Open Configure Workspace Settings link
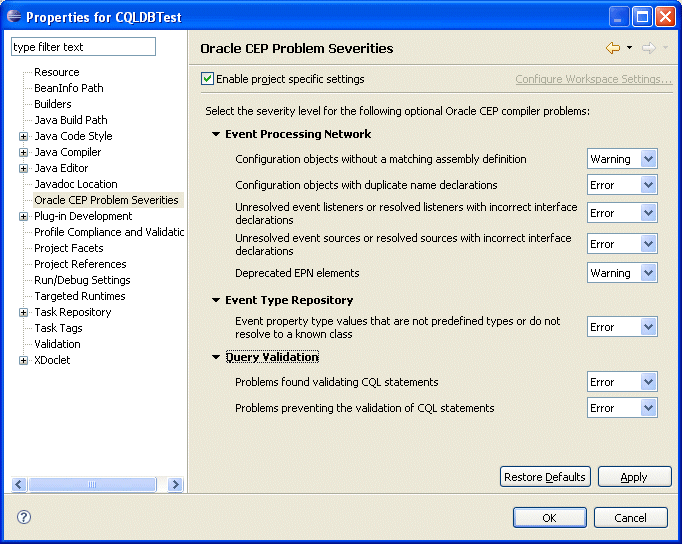 click(594, 79)
